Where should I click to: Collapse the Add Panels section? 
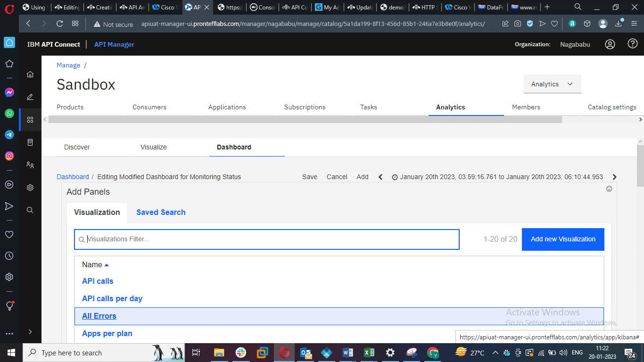pyautogui.click(x=609, y=189)
